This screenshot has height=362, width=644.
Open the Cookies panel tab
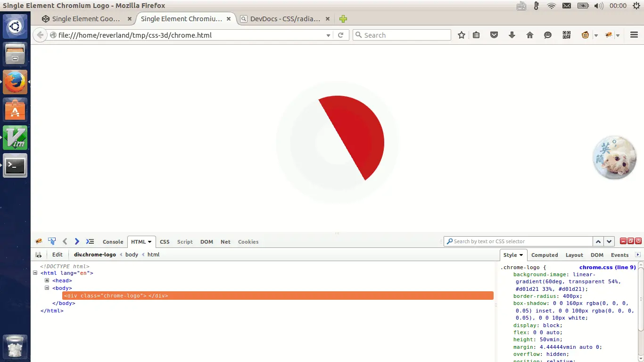coord(248,242)
